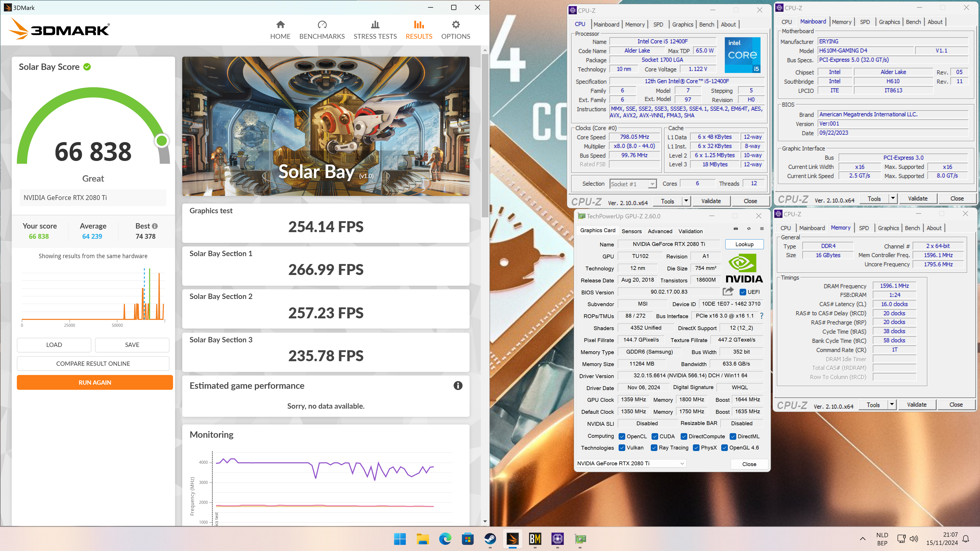Viewport: 980px width, 551px height.
Task: Toggle the OpenGL 4.6 checkbox
Action: (724, 448)
